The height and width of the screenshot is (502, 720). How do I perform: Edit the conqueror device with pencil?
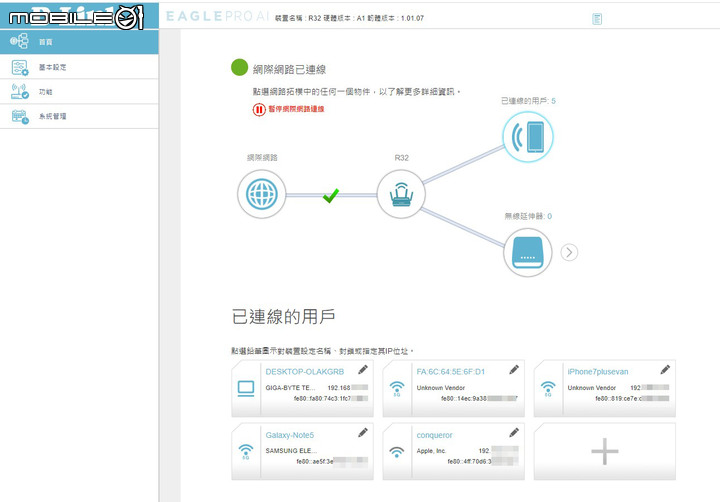pos(514,432)
